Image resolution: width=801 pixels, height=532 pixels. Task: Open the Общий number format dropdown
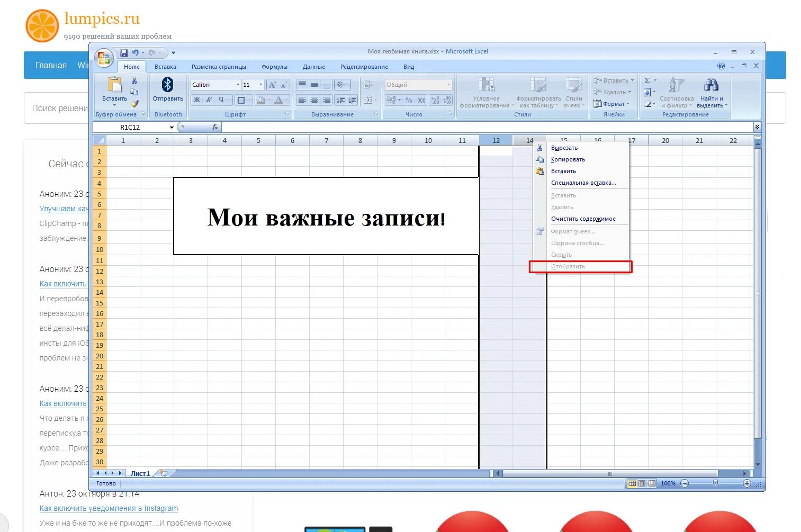click(448, 85)
